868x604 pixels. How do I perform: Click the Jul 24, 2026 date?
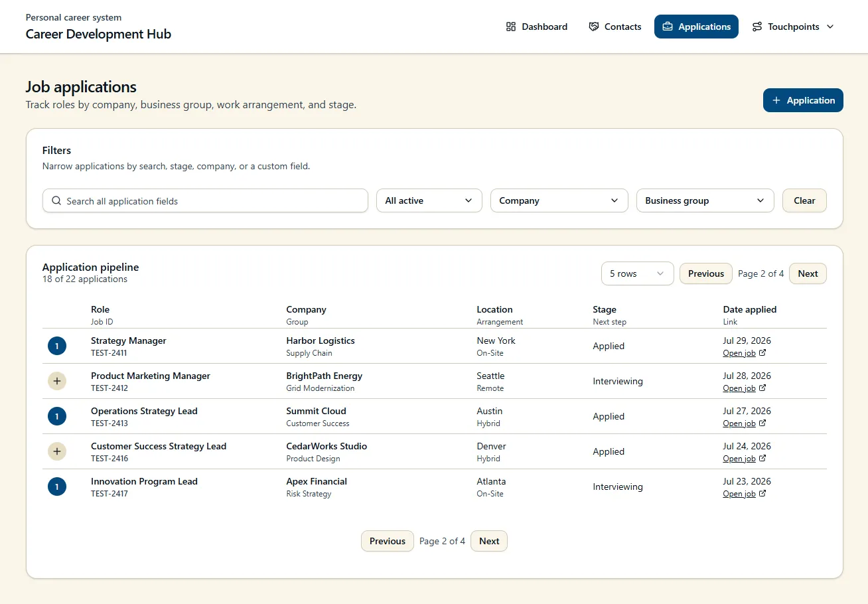coord(747,446)
